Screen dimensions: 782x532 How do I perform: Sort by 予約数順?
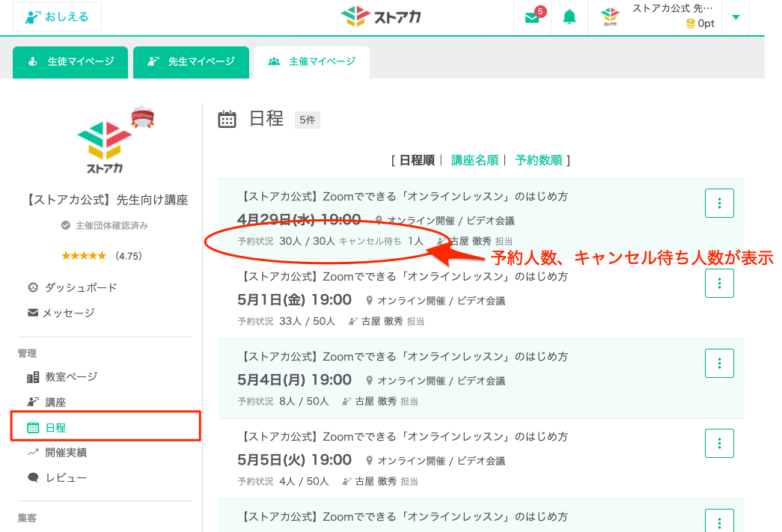tap(539, 160)
